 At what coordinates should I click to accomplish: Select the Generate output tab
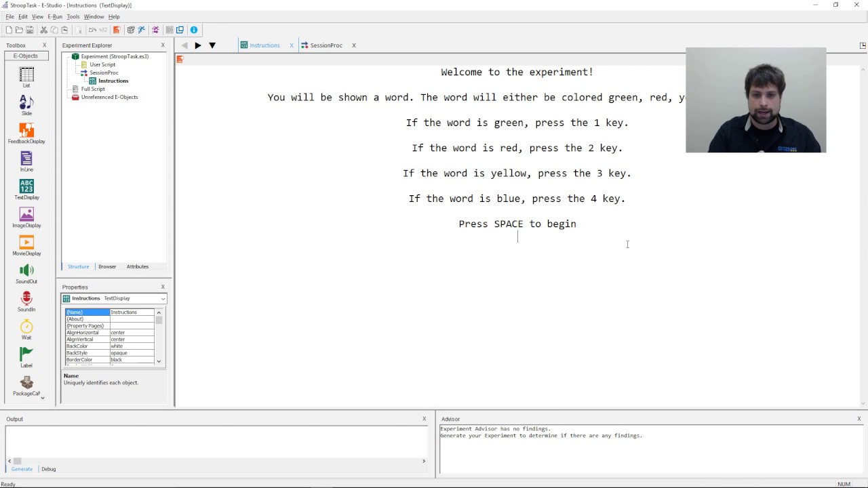pos(22,469)
